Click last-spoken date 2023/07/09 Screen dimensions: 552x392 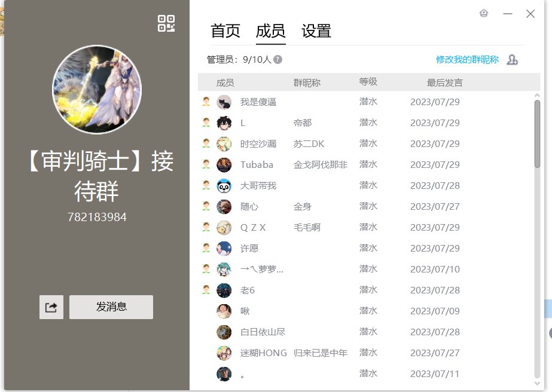[x=435, y=311]
